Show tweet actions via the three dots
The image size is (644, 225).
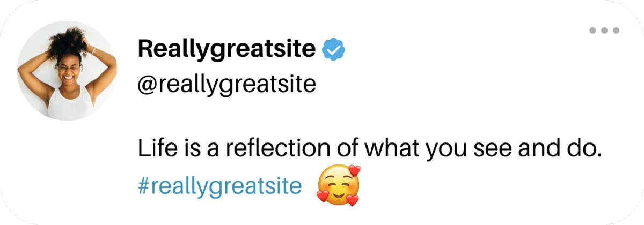tap(604, 31)
